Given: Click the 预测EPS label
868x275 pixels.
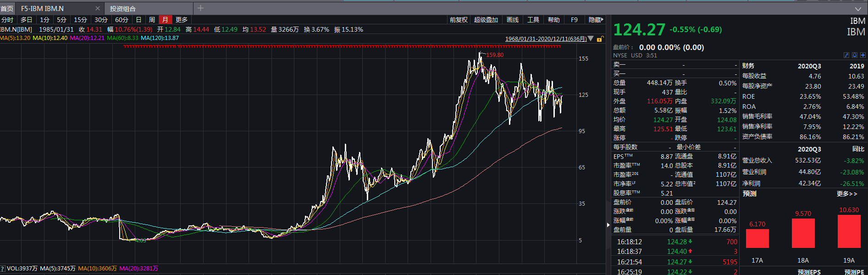Looking at the screenshot, I should tap(809, 272).
